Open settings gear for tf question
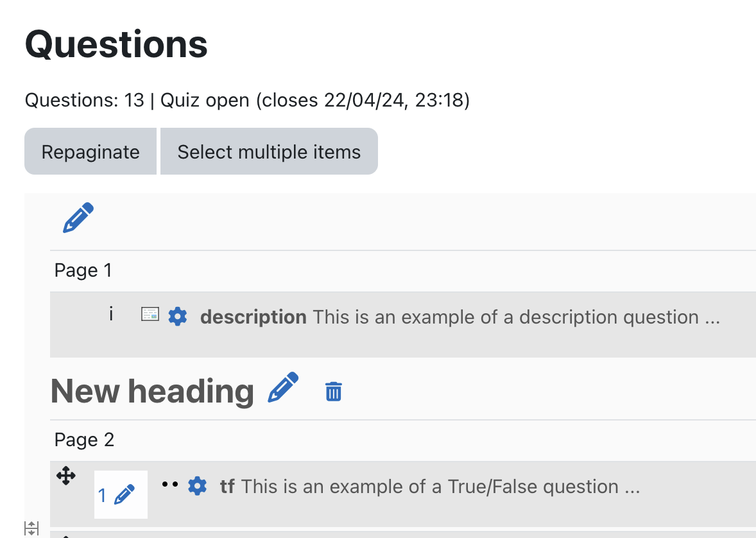This screenshot has width=756, height=538. coord(197,486)
